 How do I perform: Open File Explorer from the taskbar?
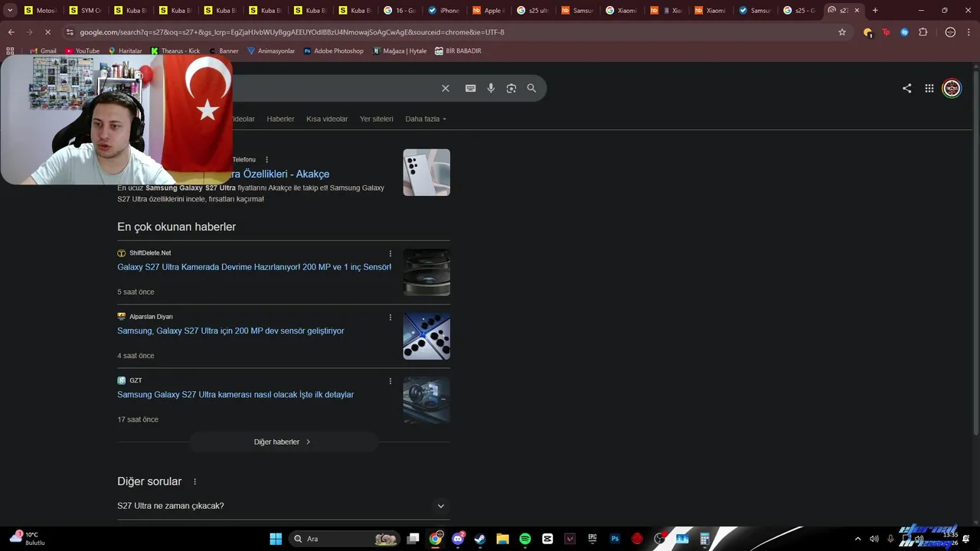(x=502, y=539)
